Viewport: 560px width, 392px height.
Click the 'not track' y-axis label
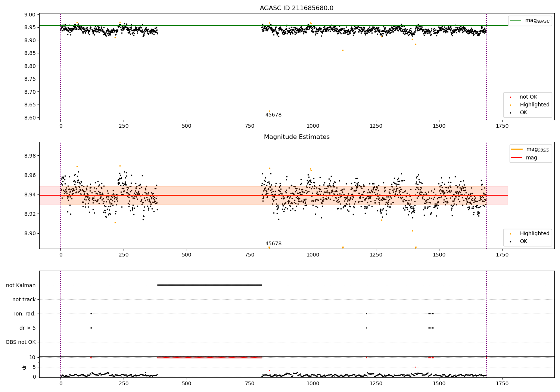[x=24, y=299]
